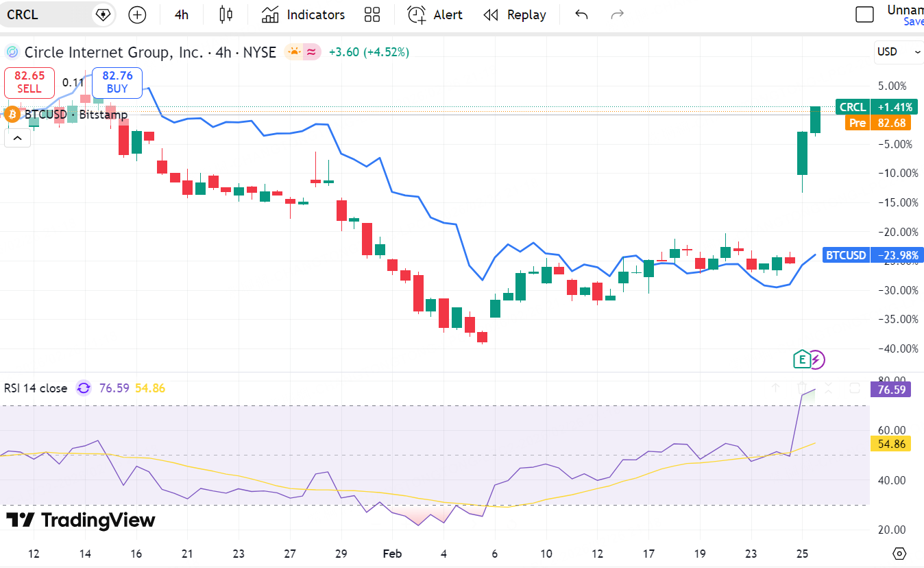This screenshot has width=924, height=568.
Task: Open the Indicators menu
Action: point(303,14)
